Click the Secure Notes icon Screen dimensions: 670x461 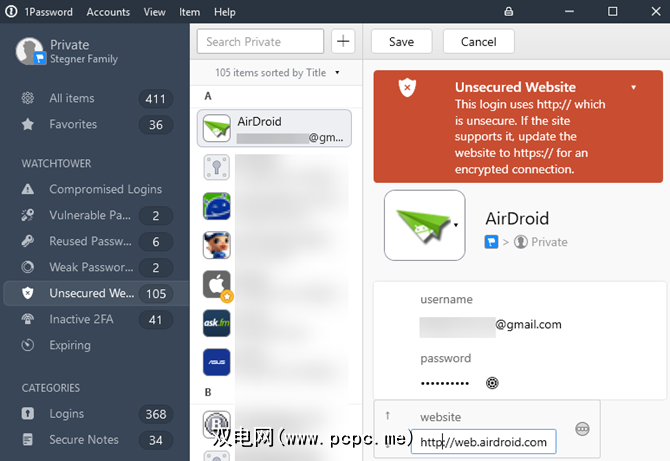click(28, 440)
